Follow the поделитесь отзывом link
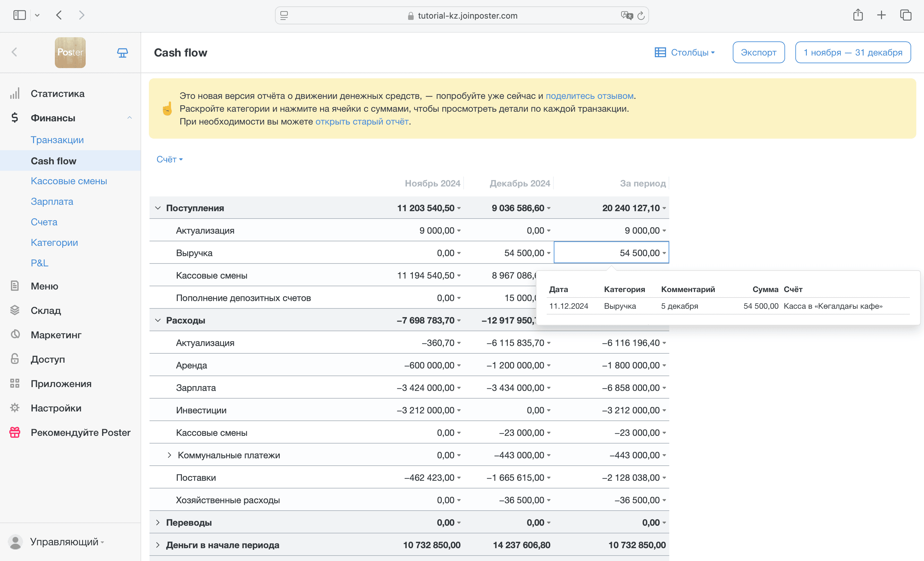Viewport: 924px width, 561px height. (589, 96)
